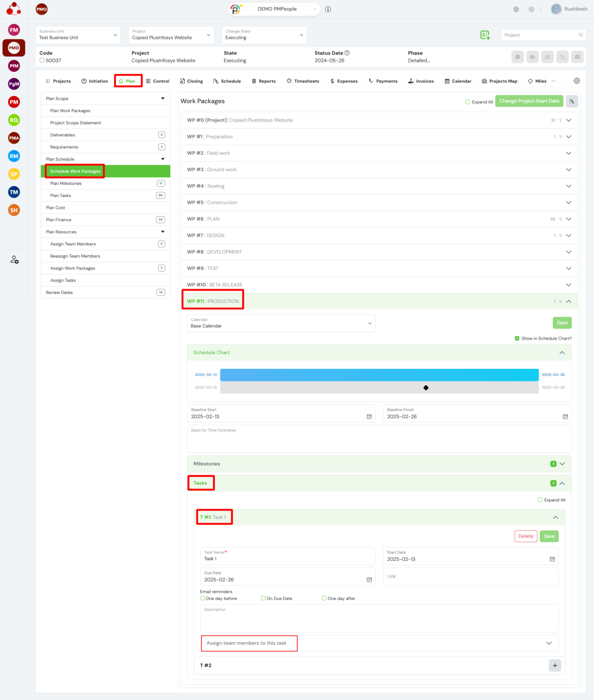Click the black diamond milestone marker

pos(426,388)
